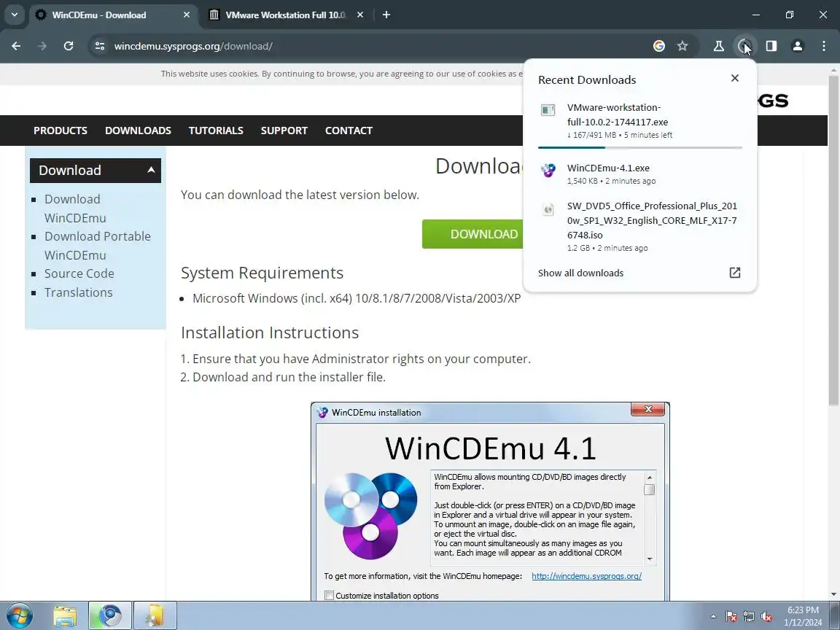
Task: Click the Office ISO file icon in downloads
Action: (x=548, y=209)
